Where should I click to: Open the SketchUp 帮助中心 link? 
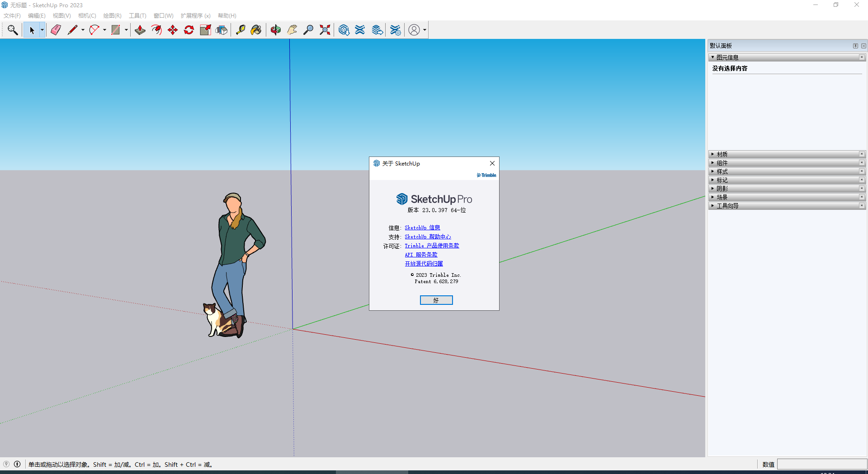428,237
